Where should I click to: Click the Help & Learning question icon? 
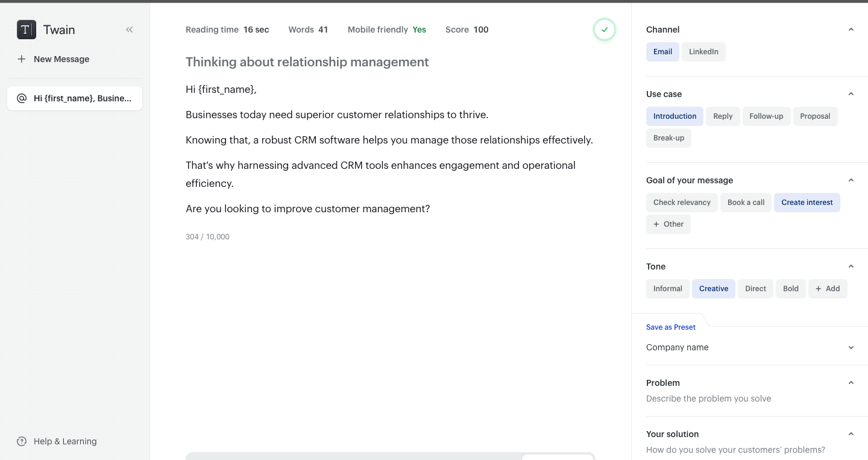[x=22, y=441]
